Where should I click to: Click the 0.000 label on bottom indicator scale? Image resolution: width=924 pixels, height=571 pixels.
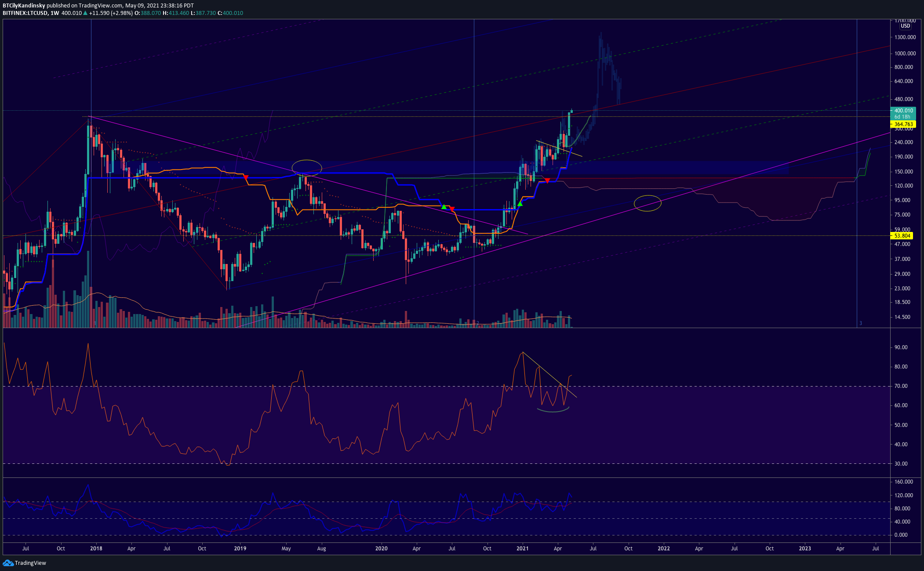click(901, 535)
